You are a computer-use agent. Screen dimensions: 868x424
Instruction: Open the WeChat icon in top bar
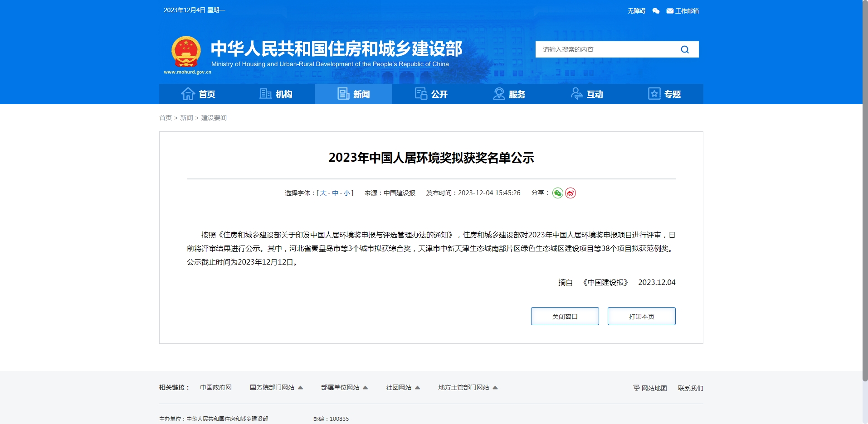pyautogui.click(x=656, y=11)
